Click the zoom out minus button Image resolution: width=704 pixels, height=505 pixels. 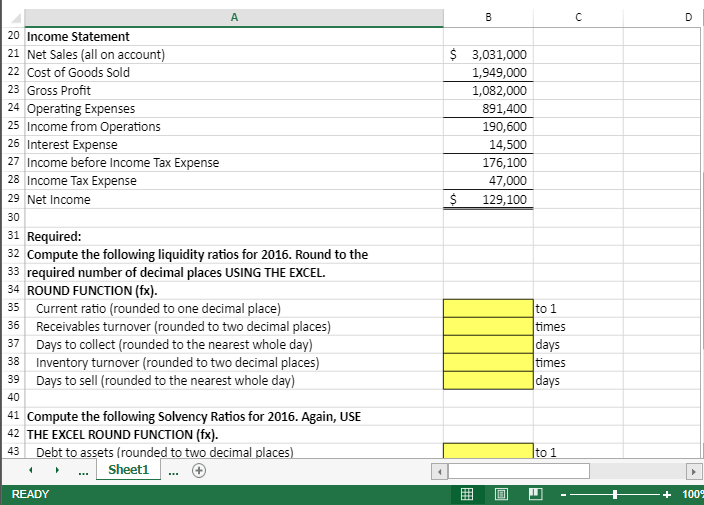pos(564,495)
